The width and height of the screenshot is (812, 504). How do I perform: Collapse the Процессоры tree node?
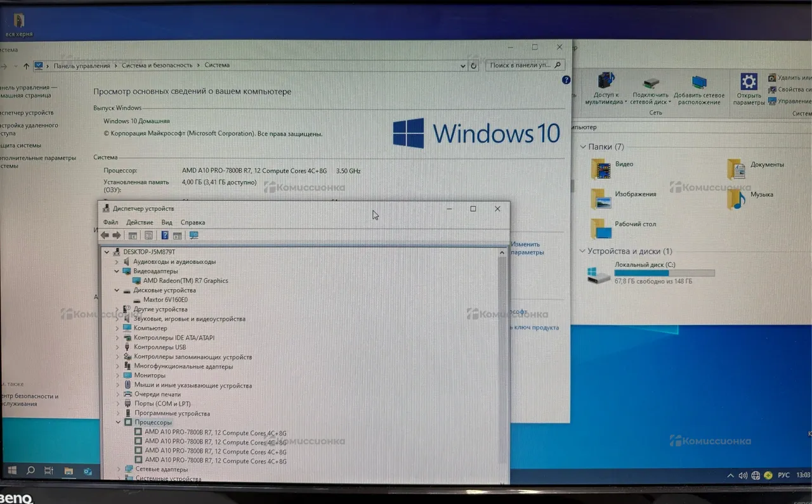tap(117, 422)
